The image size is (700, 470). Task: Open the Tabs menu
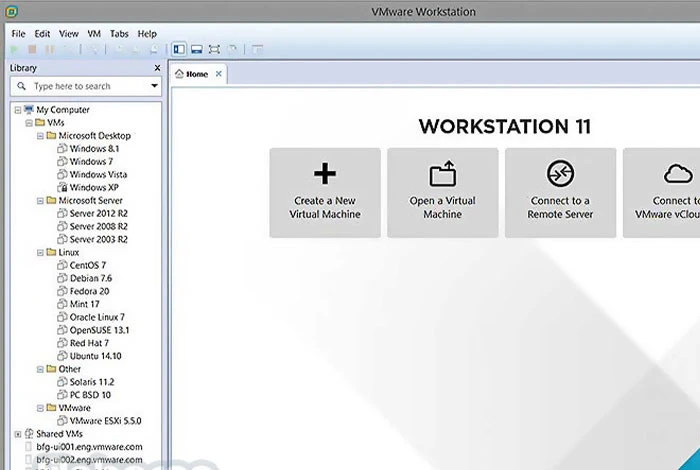point(119,33)
